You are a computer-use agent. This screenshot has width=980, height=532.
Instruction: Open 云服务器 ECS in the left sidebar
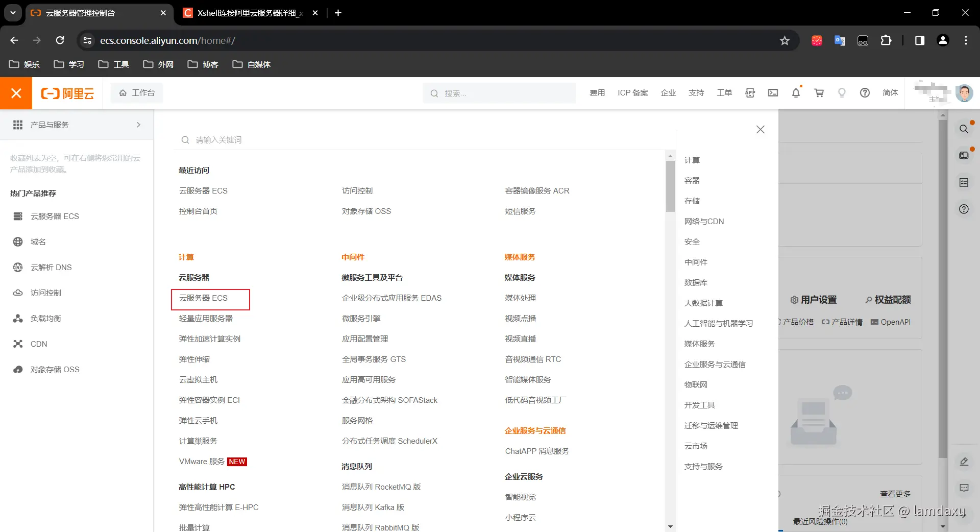(x=55, y=216)
